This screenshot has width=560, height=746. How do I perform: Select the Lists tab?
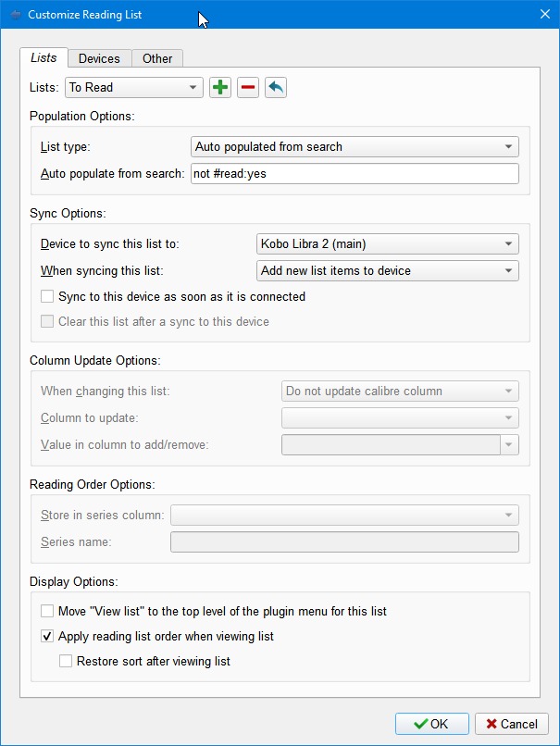tap(44, 57)
